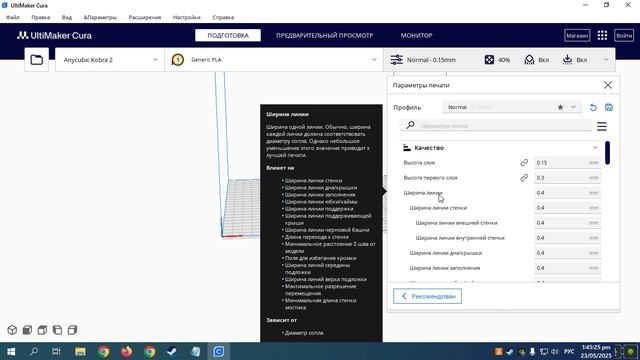
Task: Open the Расширения menu
Action: [x=144, y=17]
